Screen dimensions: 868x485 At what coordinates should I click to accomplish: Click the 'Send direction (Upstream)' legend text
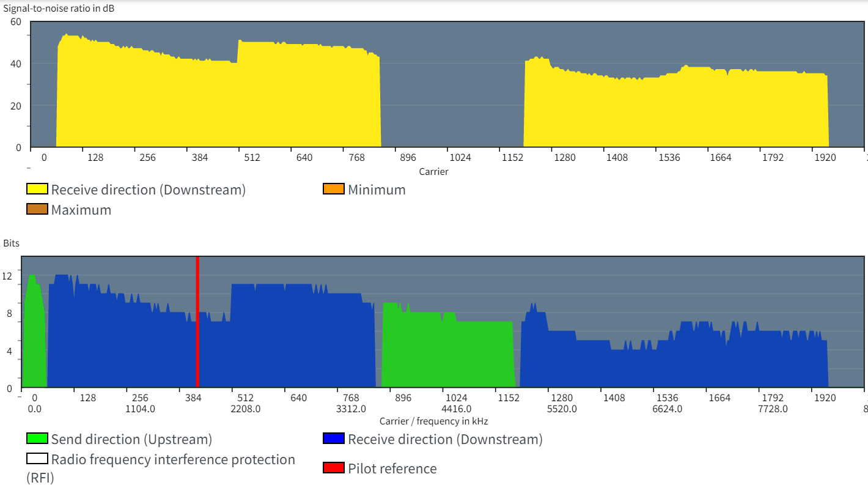click(131, 439)
